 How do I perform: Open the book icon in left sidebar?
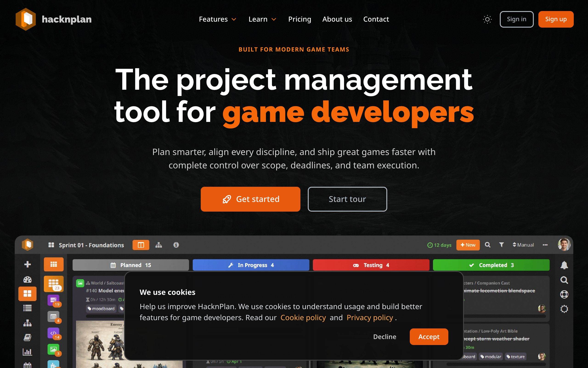click(x=28, y=337)
